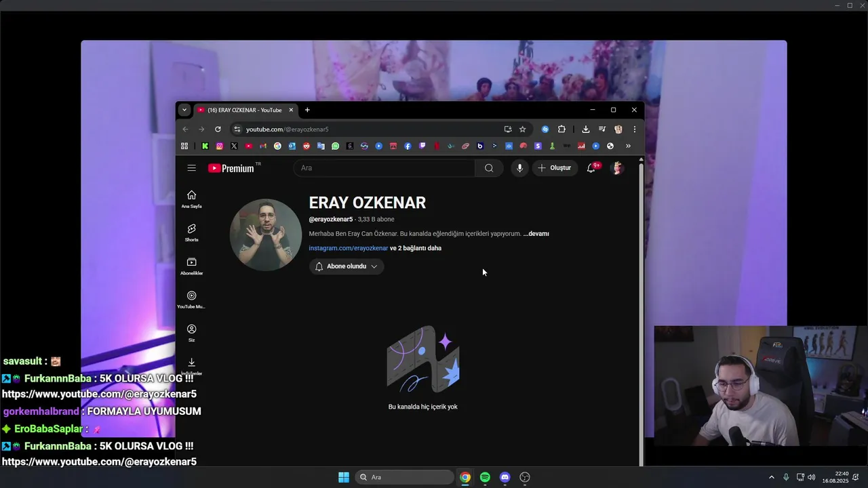Open the instagram.com/erayozkenar link
868x488 pixels.
[x=349, y=248]
